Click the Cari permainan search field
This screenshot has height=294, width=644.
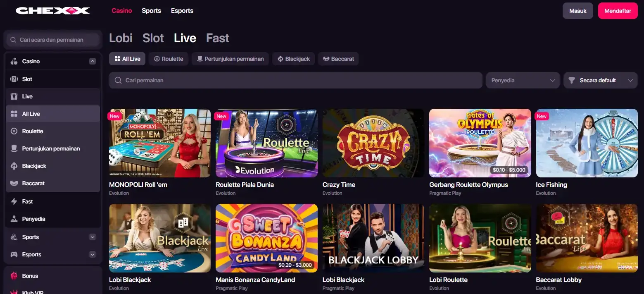[296, 80]
